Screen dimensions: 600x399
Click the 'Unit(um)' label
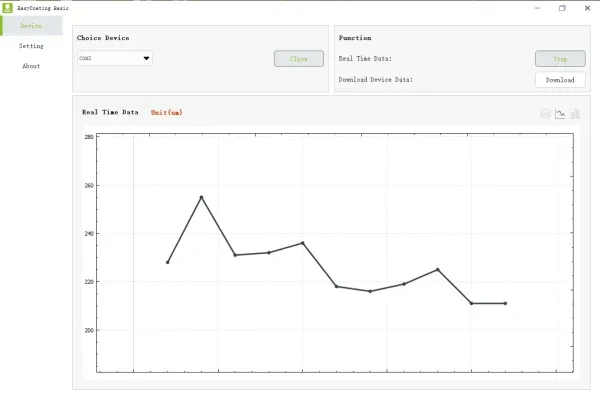[x=166, y=112]
